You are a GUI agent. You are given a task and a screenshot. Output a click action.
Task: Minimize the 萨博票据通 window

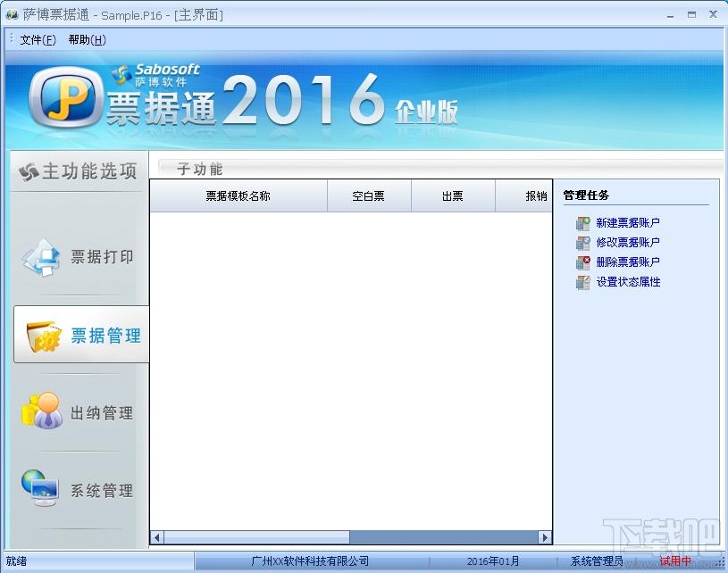[x=671, y=15]
